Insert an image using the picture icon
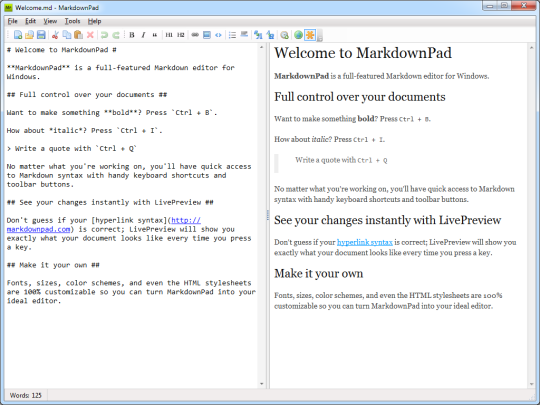 207,35
